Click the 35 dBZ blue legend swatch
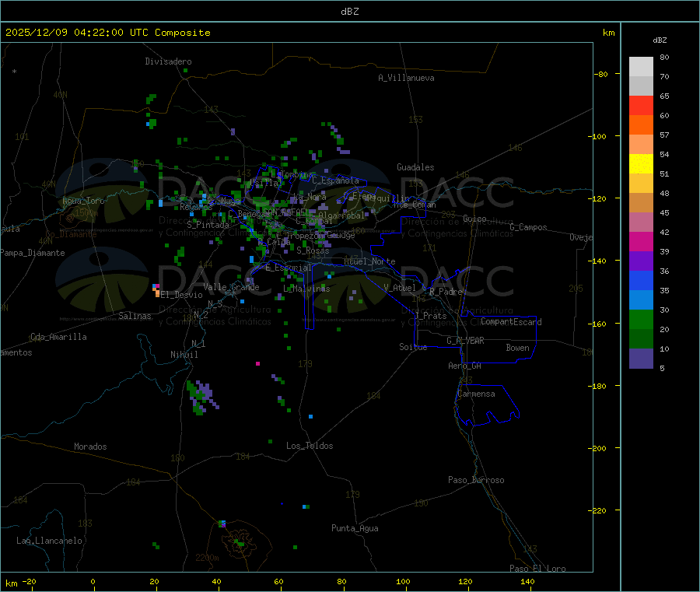The width and height of the screenshot is (700, 592). [x=641, y=280]
